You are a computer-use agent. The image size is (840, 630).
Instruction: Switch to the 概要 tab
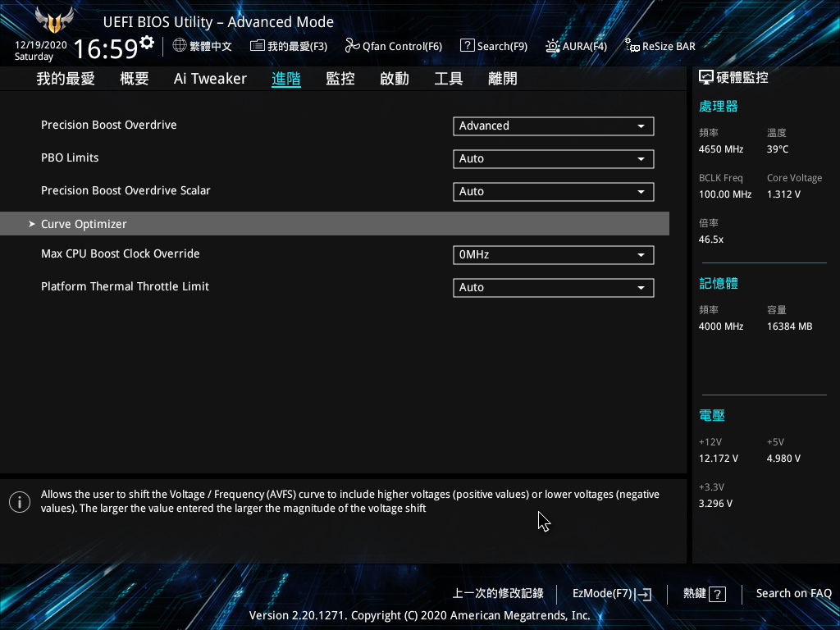click(135, 79)
